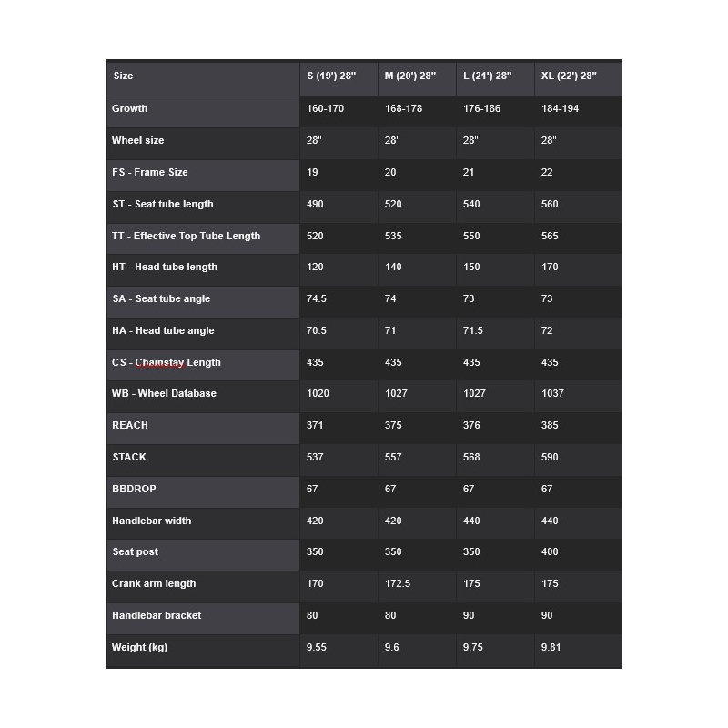The width and height of the screenshot is (728, 728).
Task: Select the L (21') 28" column header
Action: pos(487,76)
